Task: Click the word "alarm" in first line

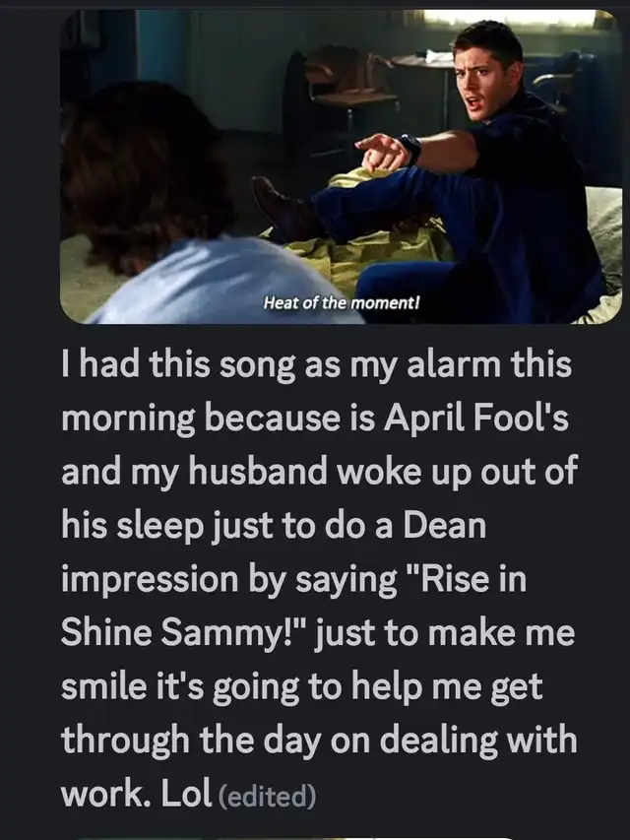Action: click(453, 364)
